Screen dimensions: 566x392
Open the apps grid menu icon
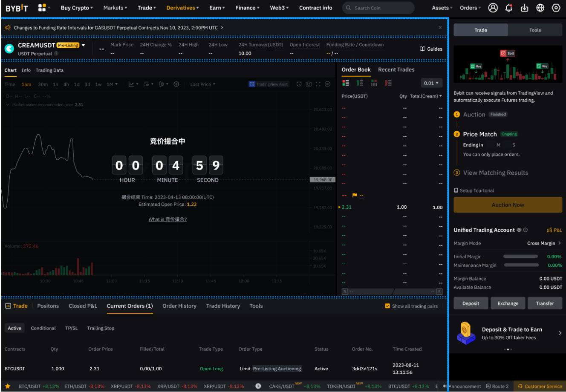(x=42, y=8)
